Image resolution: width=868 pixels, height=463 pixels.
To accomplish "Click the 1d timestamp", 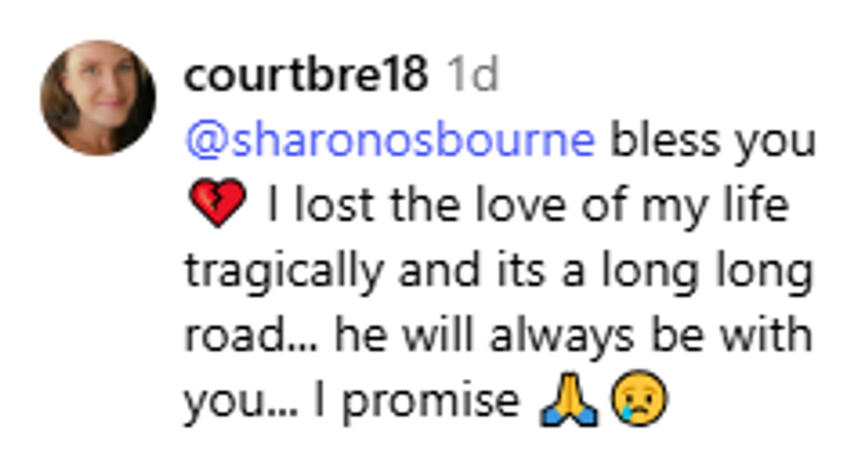I will 473,74.
